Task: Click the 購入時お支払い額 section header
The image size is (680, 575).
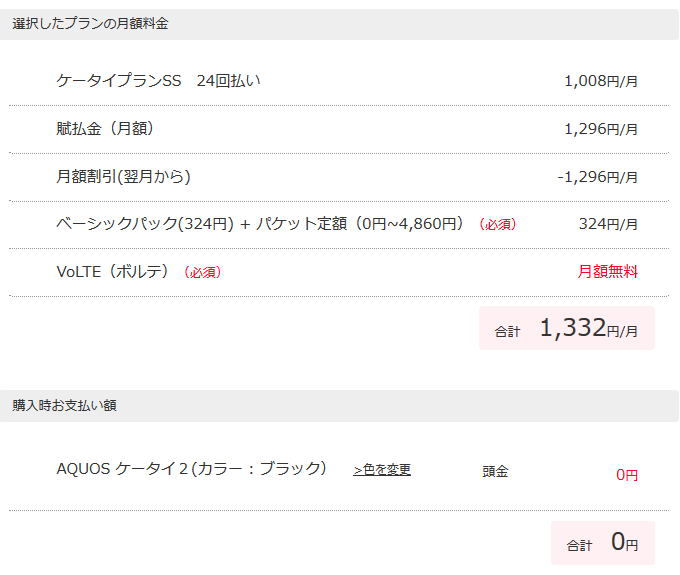Action: (64, 405)
